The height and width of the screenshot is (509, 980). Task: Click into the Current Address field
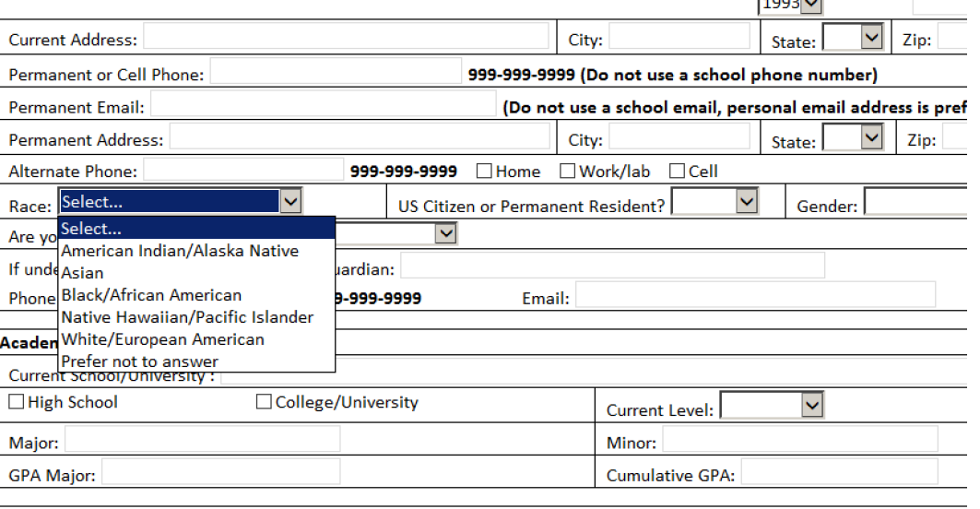click(x=346, y=39)
